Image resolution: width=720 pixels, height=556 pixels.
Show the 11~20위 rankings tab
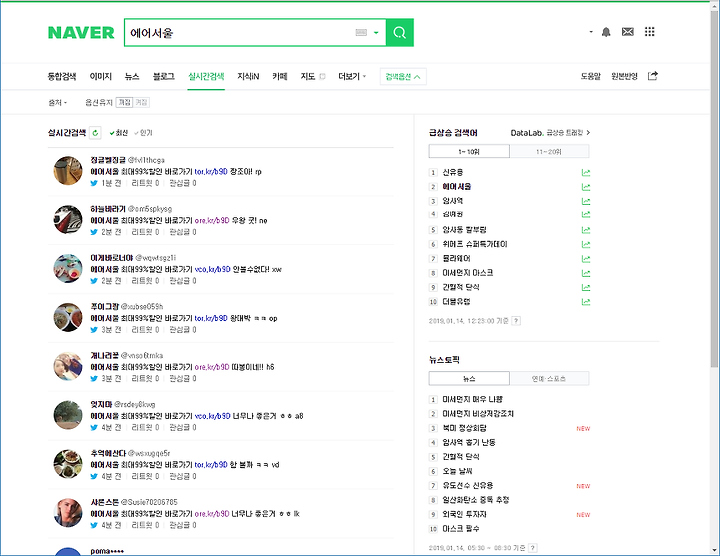click(x=549, y=151)
